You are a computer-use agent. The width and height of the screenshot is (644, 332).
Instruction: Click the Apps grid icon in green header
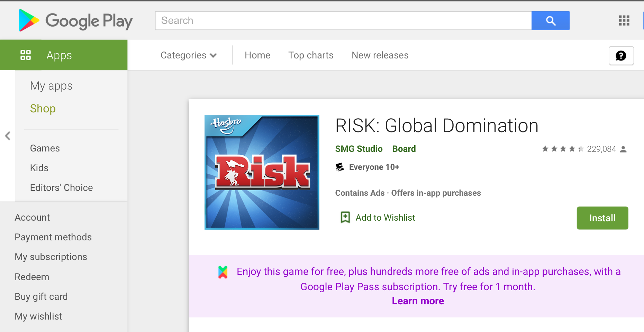pos(26,55)
